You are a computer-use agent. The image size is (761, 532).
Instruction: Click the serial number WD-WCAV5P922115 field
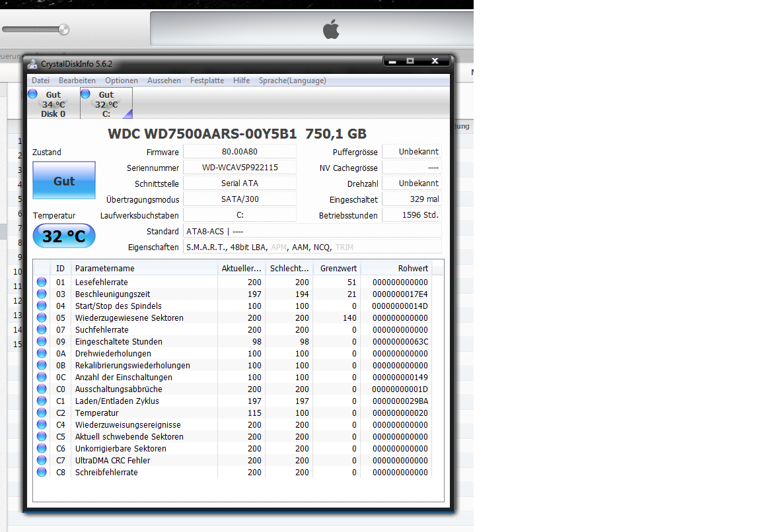(240, 167)
